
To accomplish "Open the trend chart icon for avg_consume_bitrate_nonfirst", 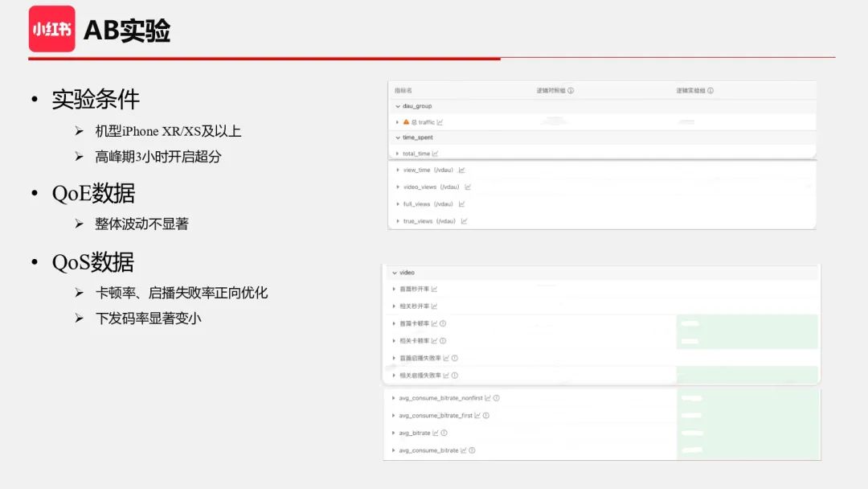I will 488,398.
